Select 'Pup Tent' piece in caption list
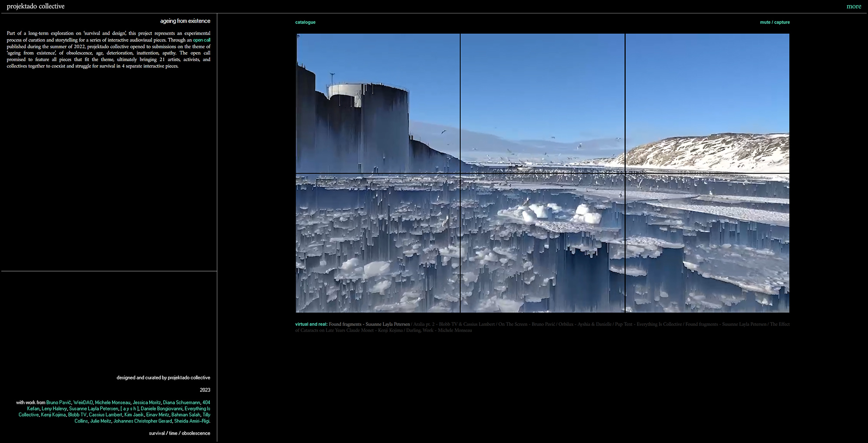Viewport: 868px width, 443px height. click(x=623, y=324)
